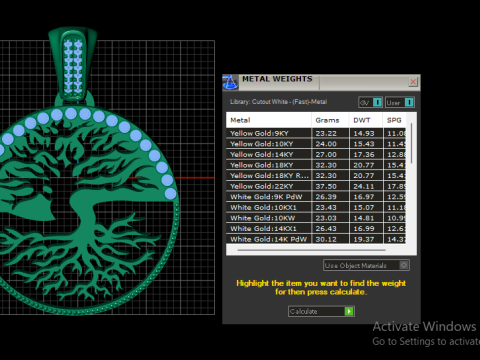Select the Yellow Gold:9KY row
The width and height of the screenshot is (480, 360).
pos(316,133)
